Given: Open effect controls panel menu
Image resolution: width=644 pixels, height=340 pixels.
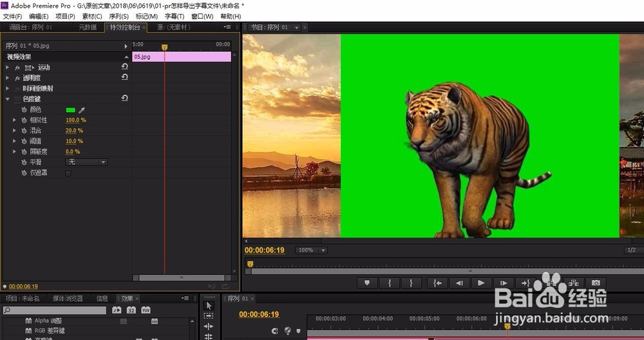Looking at the screenshot, I should click(227, 27).
